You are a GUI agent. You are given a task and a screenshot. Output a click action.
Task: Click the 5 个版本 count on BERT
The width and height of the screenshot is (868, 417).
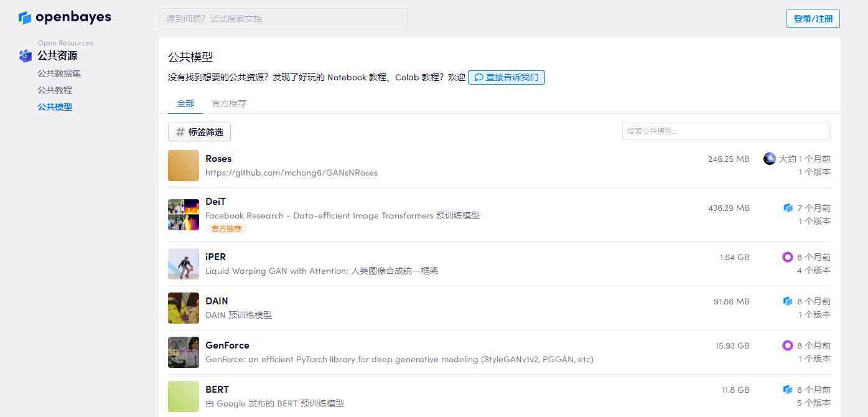click(814, 403)
